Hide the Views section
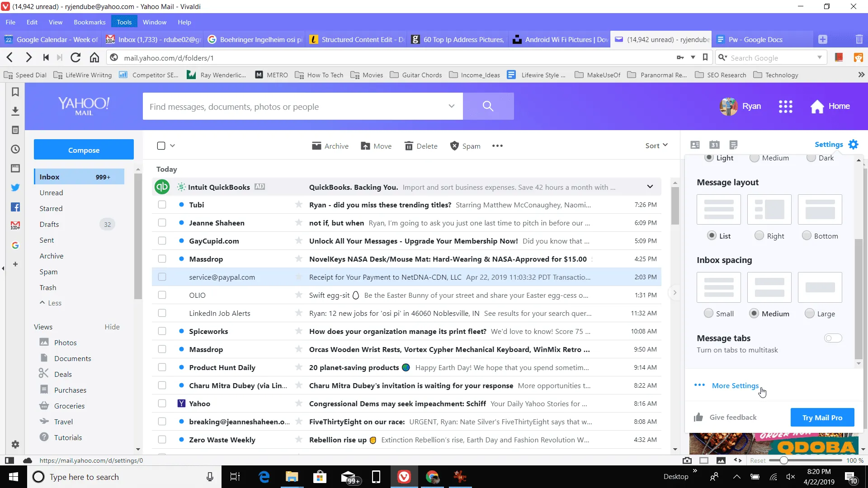868x488 pixels. click(112, 327)
